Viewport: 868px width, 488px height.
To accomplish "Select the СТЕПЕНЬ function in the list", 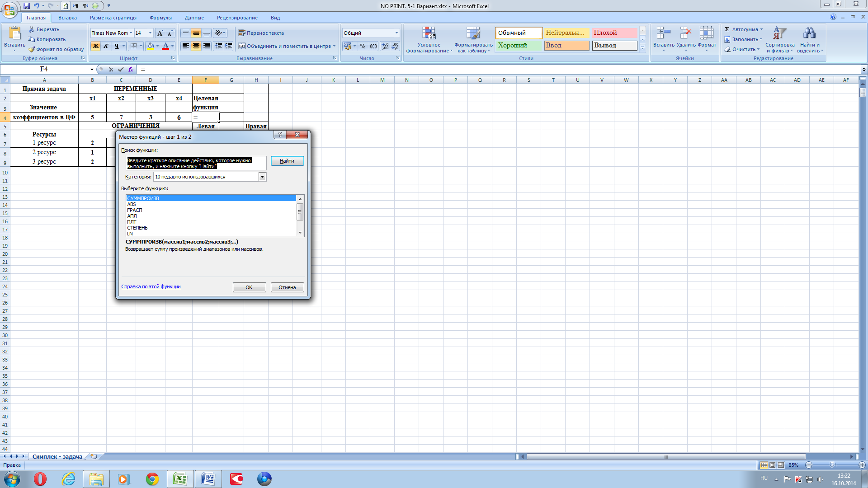I will (x=137, y=228).
